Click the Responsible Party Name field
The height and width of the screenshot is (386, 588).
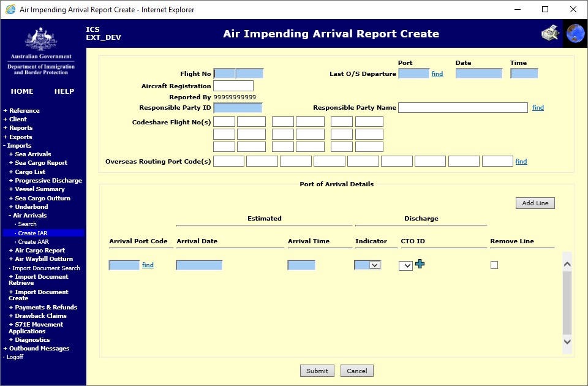[463, 108]
